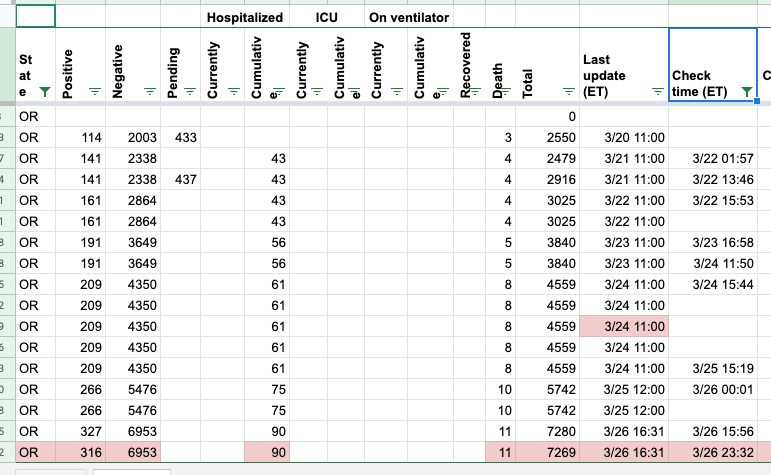Screen dimensions: 771x475
Task: Select Pending cell with value 437
Action: tap(180, 179)
